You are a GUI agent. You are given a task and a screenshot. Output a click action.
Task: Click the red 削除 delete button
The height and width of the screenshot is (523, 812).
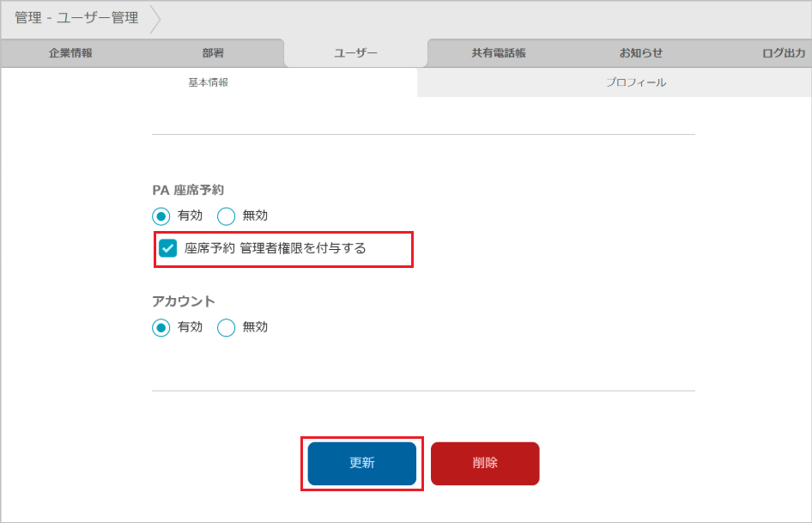click(485, 463)
